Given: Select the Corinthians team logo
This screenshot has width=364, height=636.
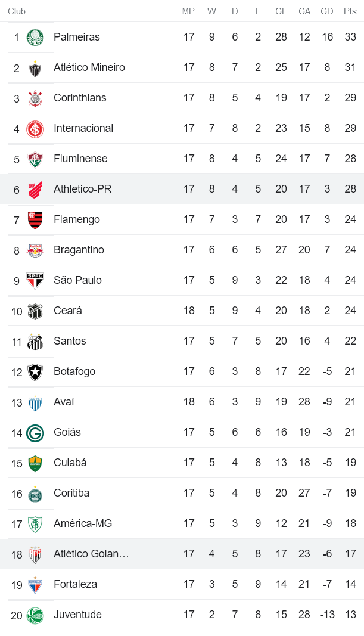Looking at the screenshot, I should [x=35, y=98].
